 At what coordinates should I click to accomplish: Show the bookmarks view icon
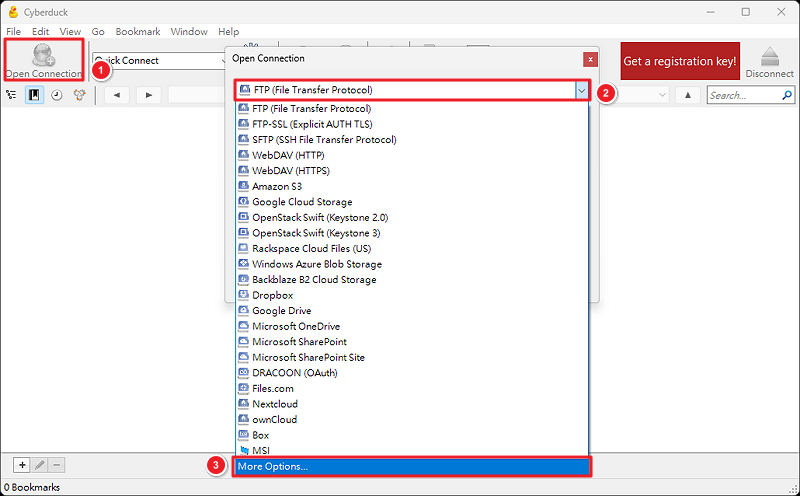click(34, 95)
